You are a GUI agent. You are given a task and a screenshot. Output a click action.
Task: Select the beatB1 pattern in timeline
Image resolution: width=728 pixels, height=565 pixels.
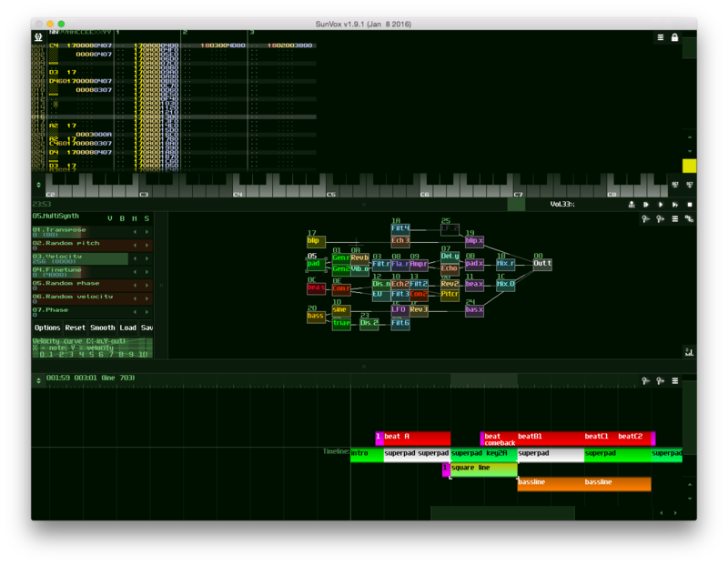(551, 439)
